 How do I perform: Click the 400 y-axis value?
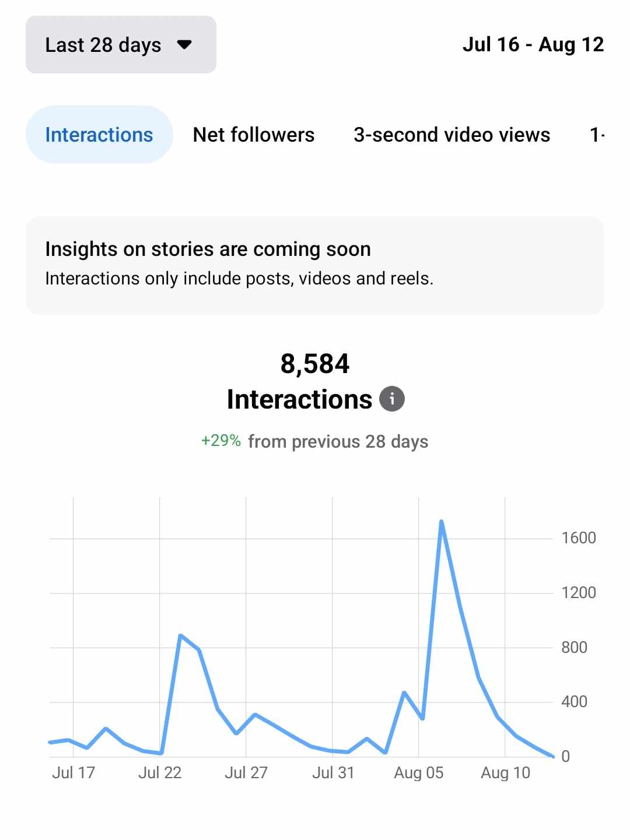click(x=574, y=702)
